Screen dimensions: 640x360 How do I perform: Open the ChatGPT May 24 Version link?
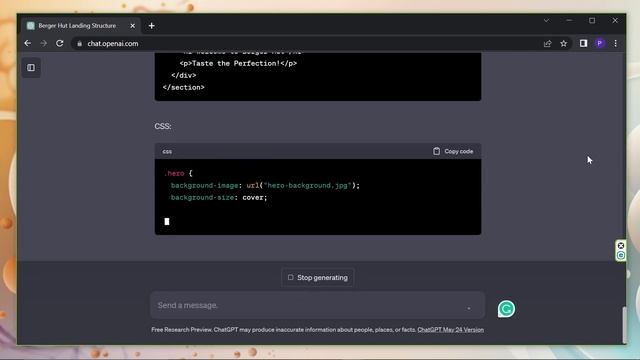point(451,330)
